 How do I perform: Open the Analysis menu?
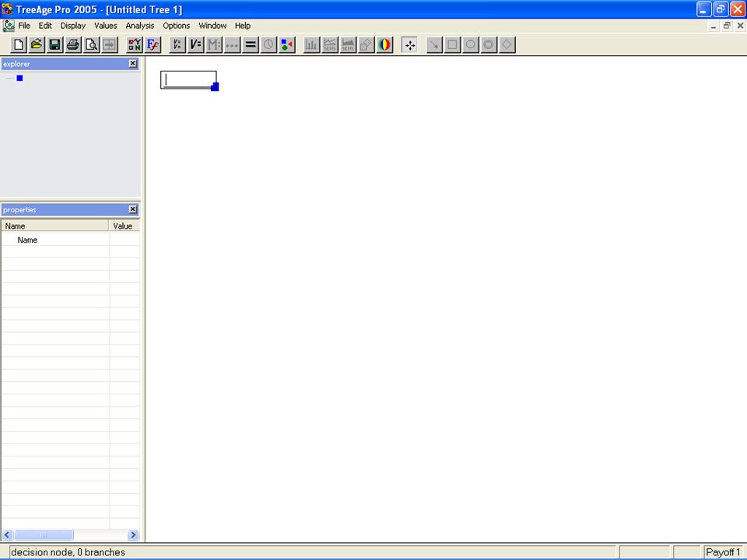[x=139, y=26]
